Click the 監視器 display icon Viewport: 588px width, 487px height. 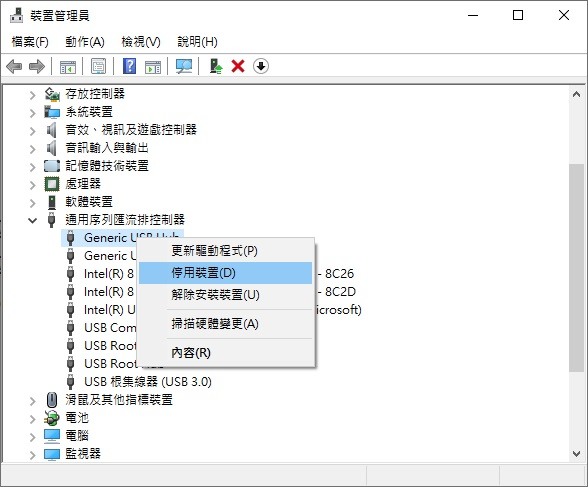pyautogui.click(x=52, y=454)
